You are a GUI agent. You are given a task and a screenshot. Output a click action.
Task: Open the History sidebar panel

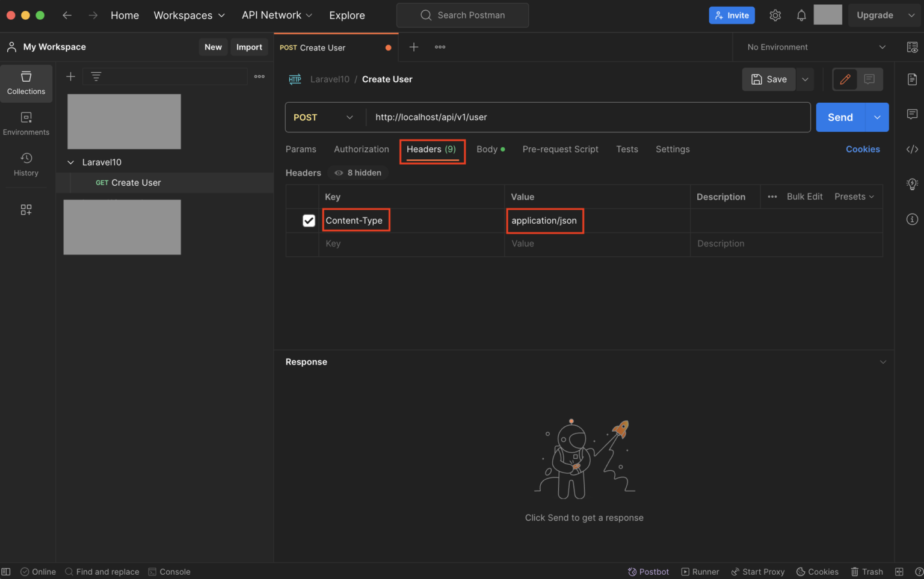click(x=26, y=164)
